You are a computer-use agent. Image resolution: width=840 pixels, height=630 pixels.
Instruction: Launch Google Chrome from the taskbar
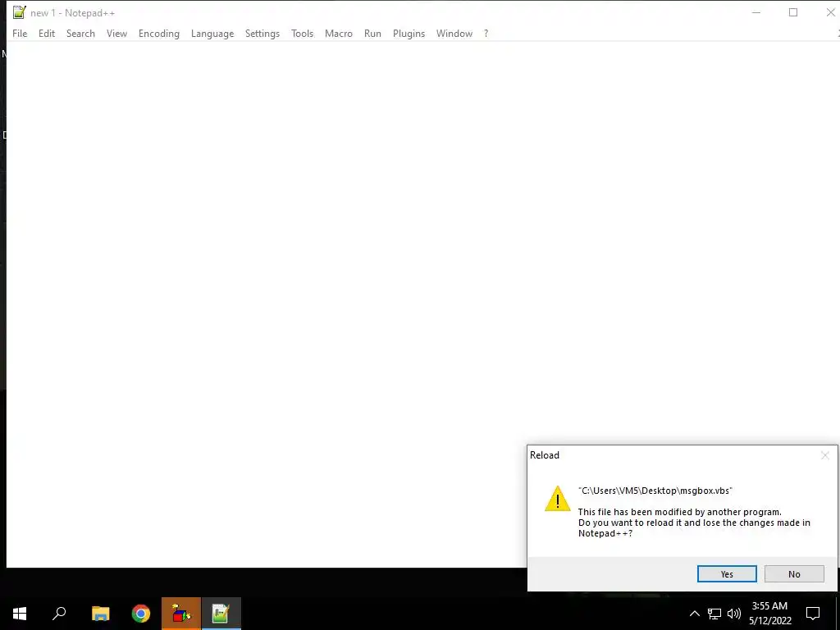click(141, 614)
